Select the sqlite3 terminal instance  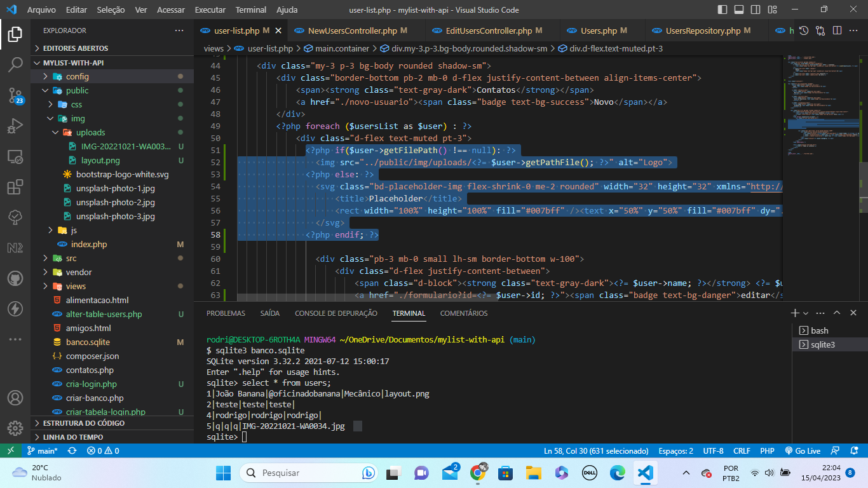pos(830,344)
